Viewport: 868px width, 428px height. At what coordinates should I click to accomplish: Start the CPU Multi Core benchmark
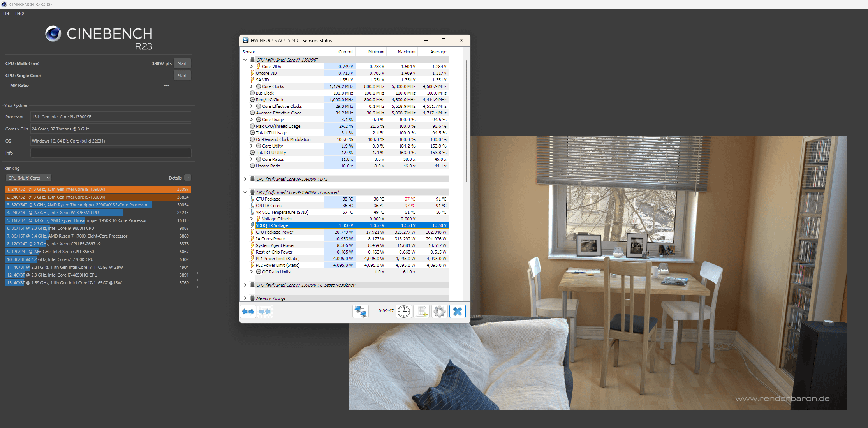coord(182,63)
